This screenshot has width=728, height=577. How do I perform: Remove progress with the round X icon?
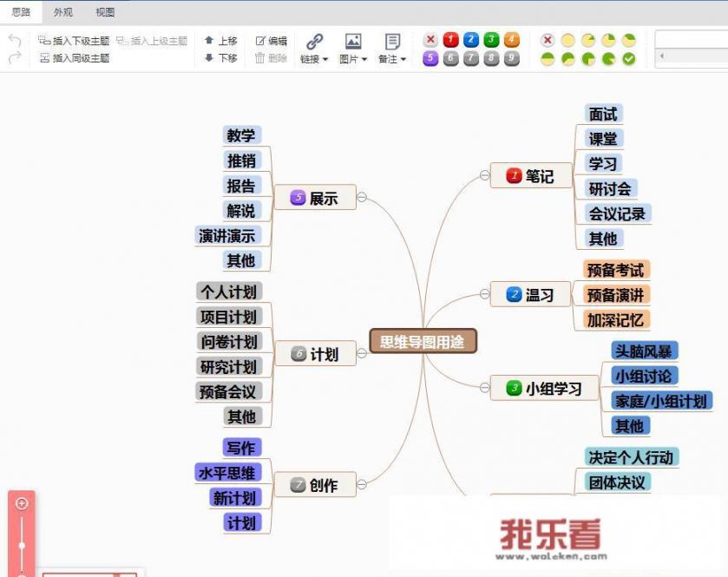(548, 41)
